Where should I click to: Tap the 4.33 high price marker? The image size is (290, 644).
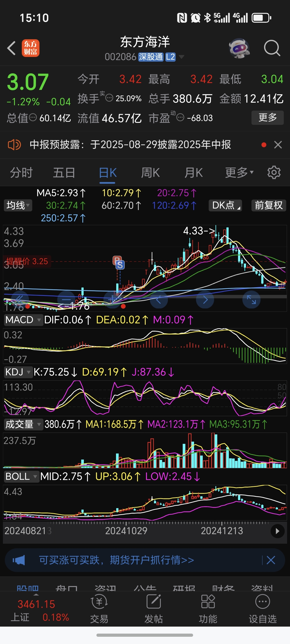[x=199, y=230]
